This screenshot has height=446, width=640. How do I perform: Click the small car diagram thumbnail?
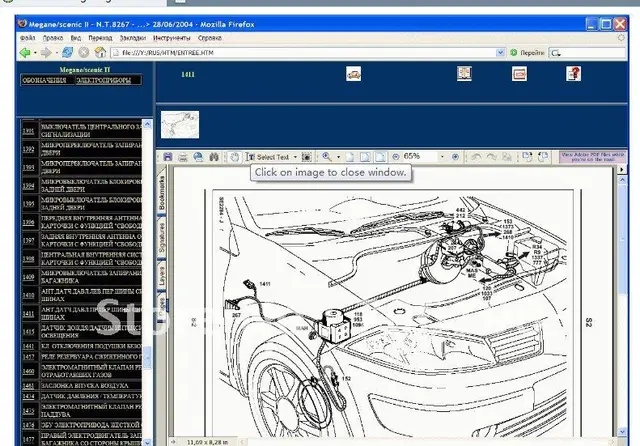(180, 124)
